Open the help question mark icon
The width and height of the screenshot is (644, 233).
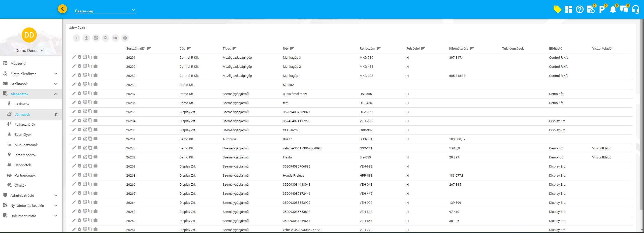pyautogui.click(x=579, y=10)
